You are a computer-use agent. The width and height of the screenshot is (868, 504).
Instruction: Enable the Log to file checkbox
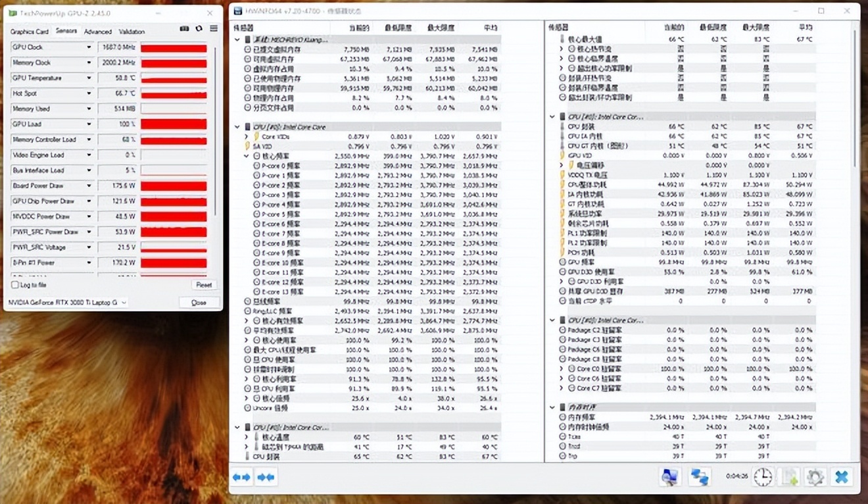[x=15, y=285]
